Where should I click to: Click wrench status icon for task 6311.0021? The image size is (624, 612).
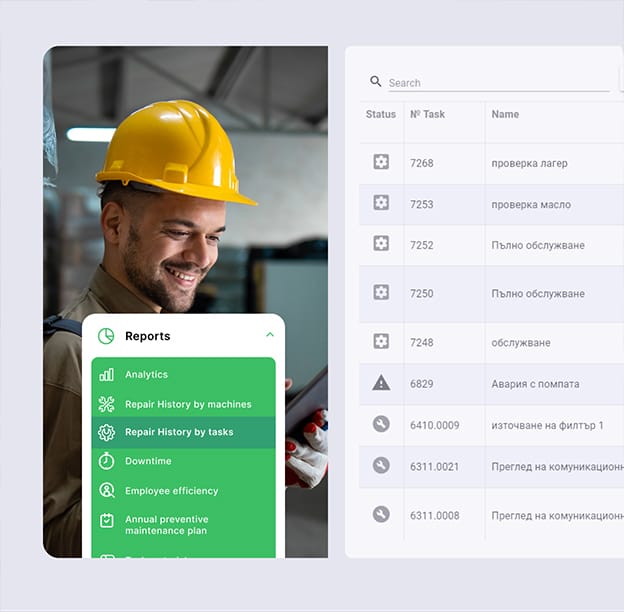coord(381,465)
